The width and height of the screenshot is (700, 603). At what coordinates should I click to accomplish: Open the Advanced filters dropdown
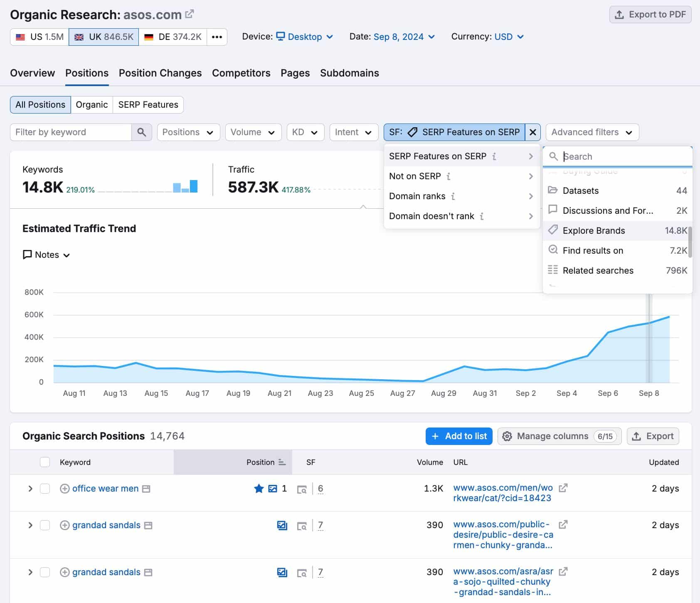[592, 132]
